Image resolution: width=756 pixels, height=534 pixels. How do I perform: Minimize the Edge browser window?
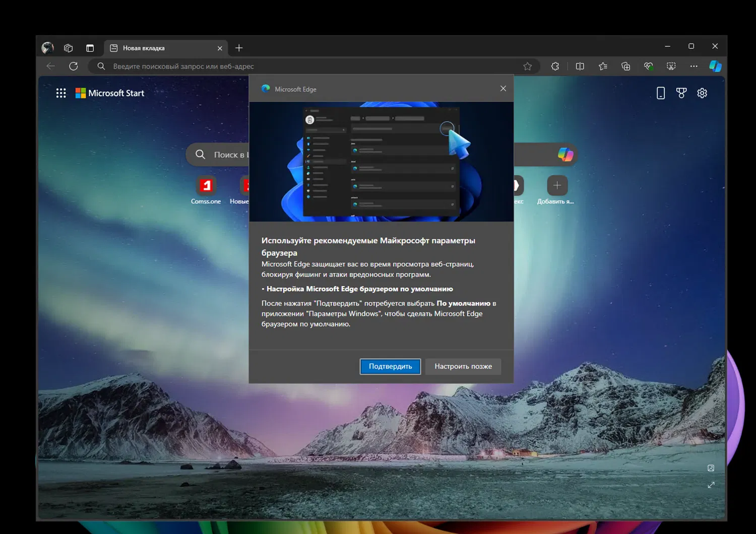[x=667, y=46]
